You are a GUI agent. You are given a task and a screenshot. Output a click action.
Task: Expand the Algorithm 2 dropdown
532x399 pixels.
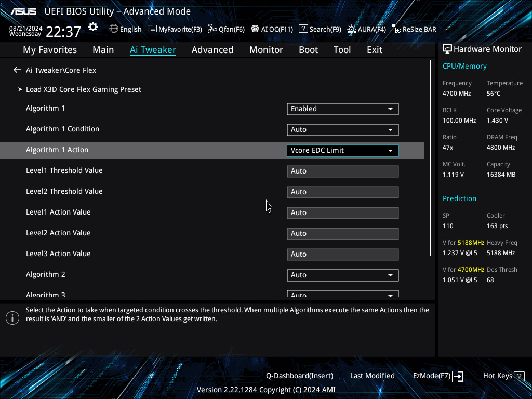[342, 275]
